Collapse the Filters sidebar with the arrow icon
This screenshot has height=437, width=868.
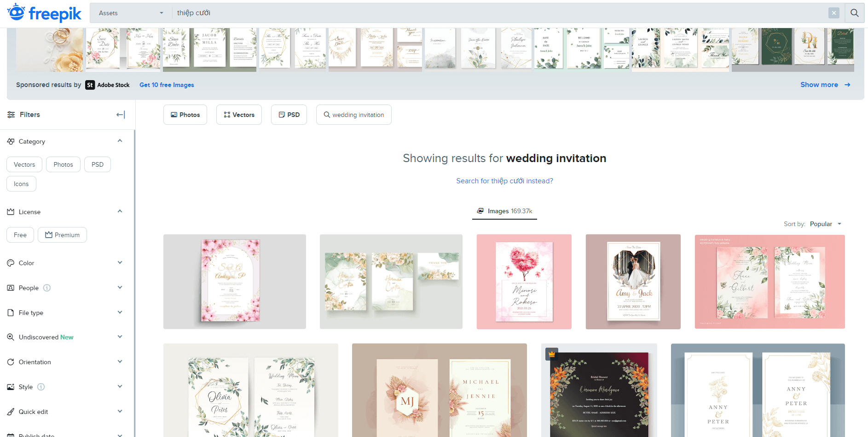120,114
